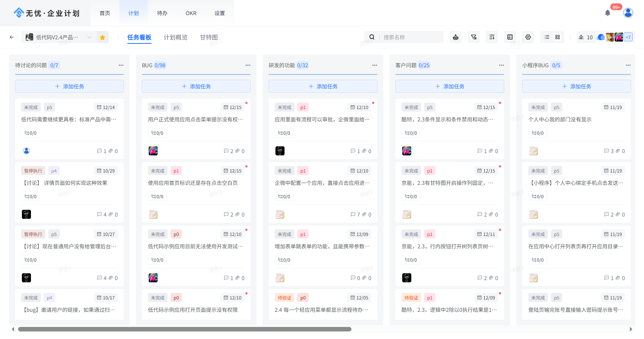Open task 个人中心我的部门没有显示
Viewport: 644px width, 339px height.
coord(560,119)
